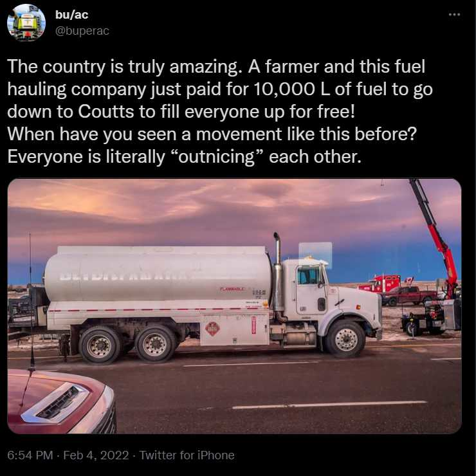Click the bu/ac profile avatar picture
The height and width of the screenshot is (476, 476).
point(26,23)
